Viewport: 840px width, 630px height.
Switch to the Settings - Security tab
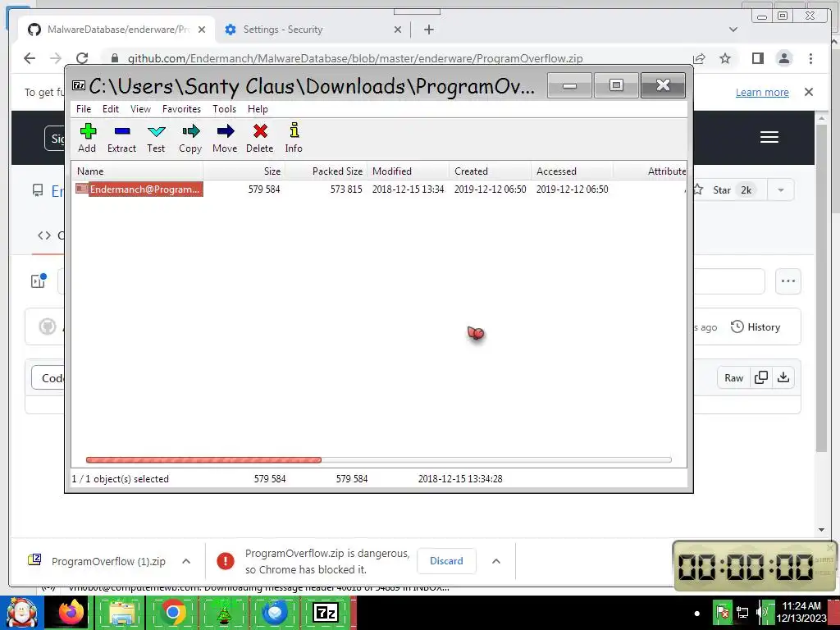(313, 30)
